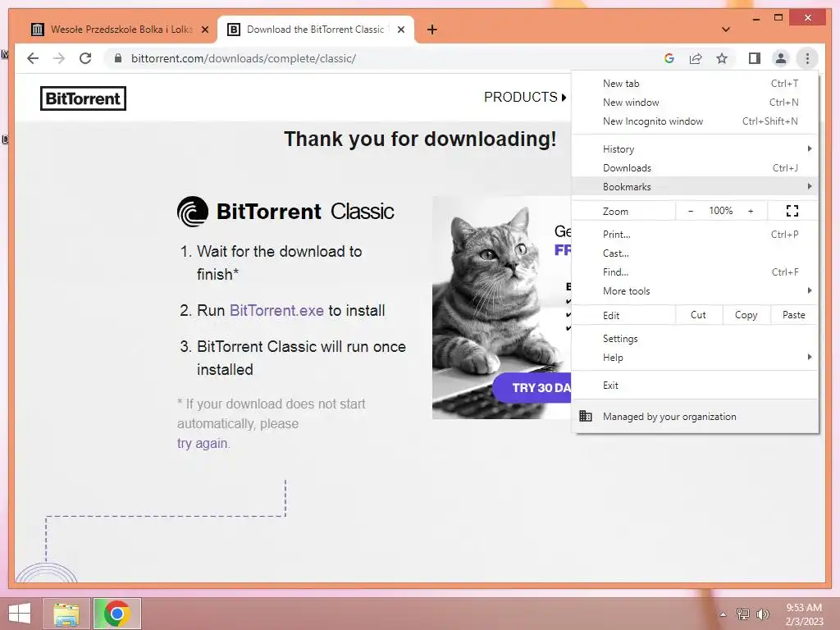Screen dimensions: 840x630
Task: Click Managed by your organization
Action: point(695,416)
